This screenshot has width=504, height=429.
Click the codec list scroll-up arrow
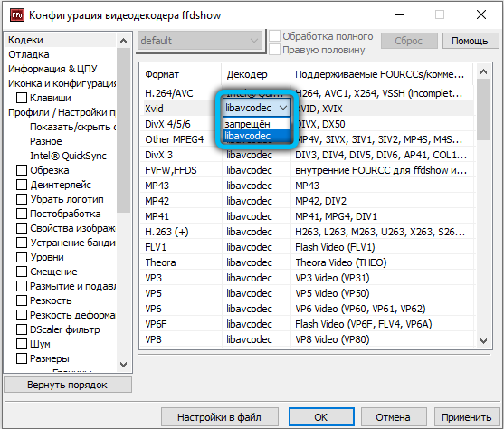tap(483, 71)
